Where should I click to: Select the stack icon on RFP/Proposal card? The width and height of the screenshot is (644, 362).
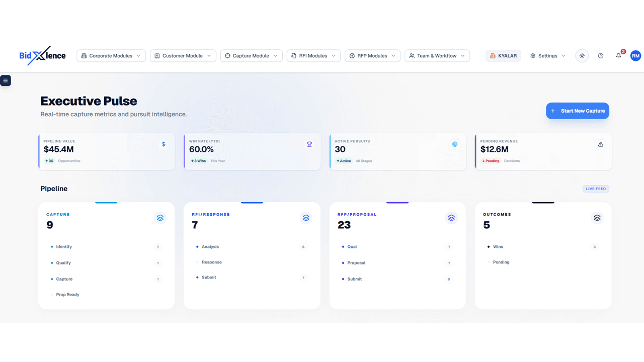(x=451, y=218)
